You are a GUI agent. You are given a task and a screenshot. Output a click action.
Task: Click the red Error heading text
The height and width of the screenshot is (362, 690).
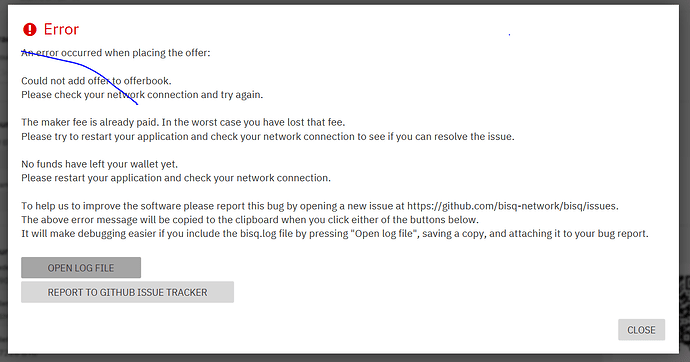pos(61,29)
